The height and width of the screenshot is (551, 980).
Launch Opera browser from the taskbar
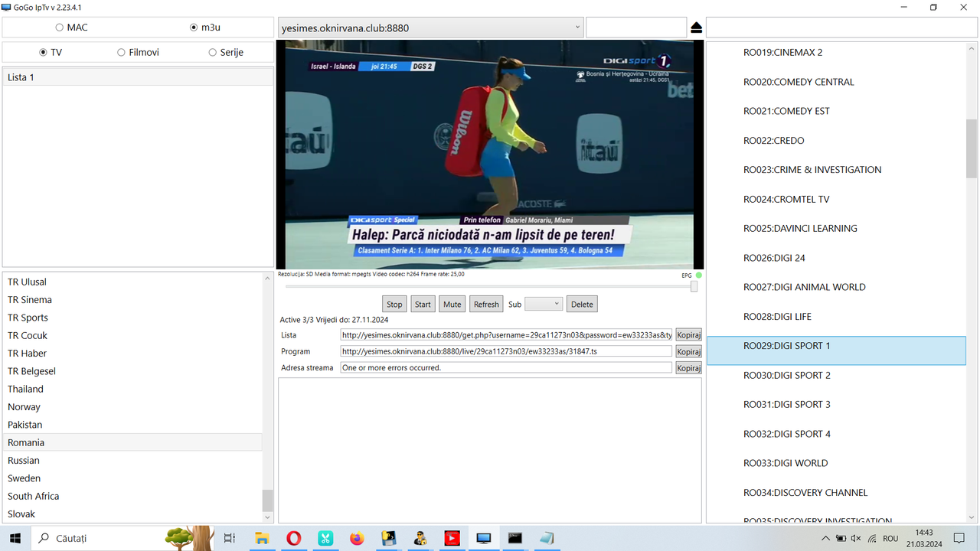(293, 539)
